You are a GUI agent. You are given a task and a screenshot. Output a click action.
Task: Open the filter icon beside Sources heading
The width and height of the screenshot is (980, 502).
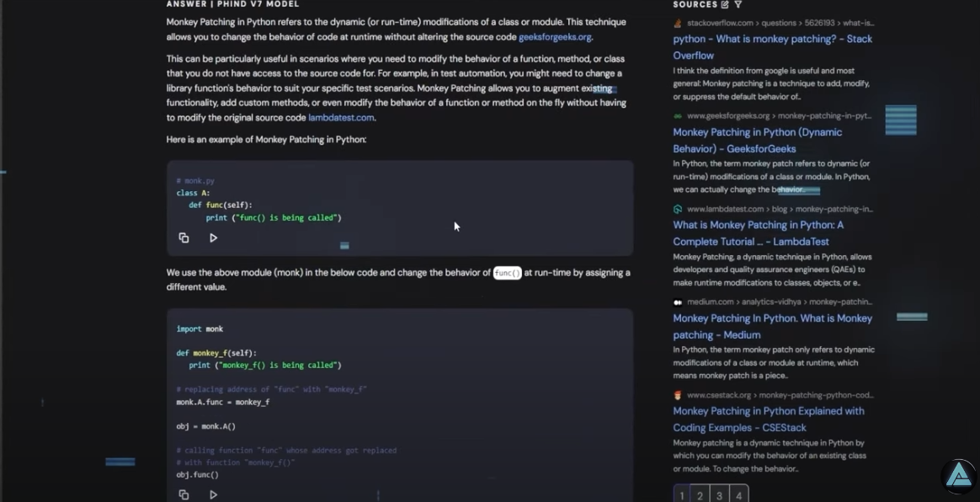pyautogui.click(x=738, y=5)
